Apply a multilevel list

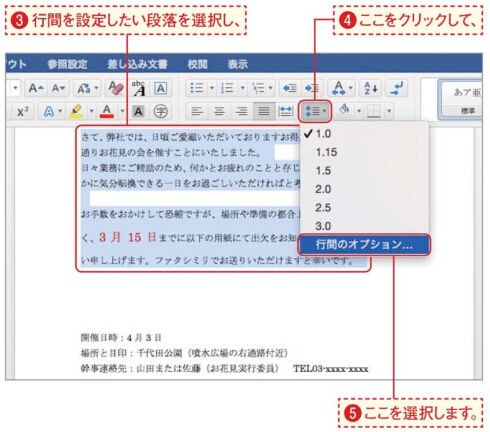pos(258,88)
